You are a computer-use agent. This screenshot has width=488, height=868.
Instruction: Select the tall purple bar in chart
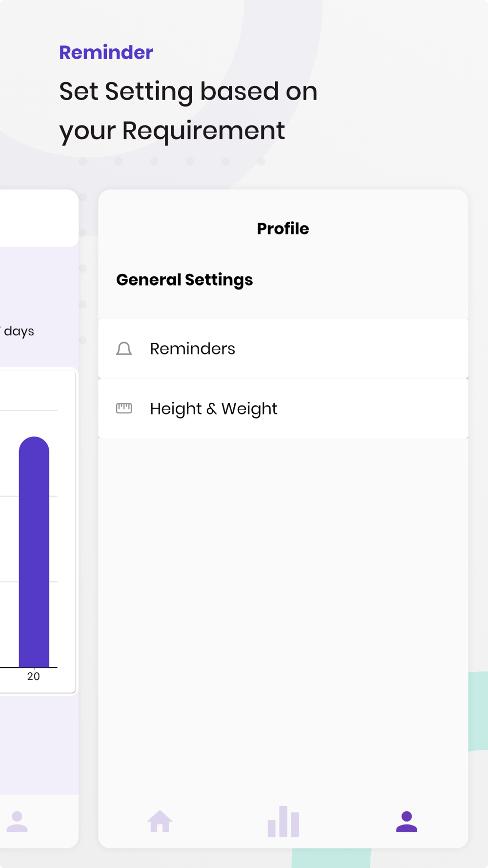coord(34,552)
